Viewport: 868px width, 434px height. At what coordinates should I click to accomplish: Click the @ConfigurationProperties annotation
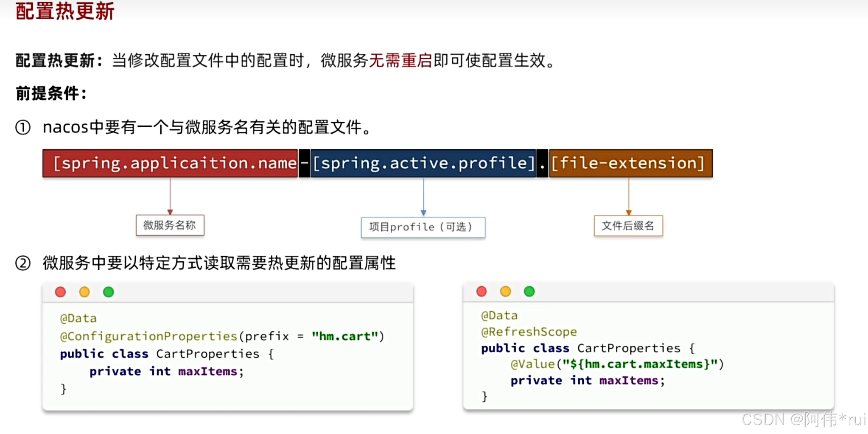coord(148,336)
